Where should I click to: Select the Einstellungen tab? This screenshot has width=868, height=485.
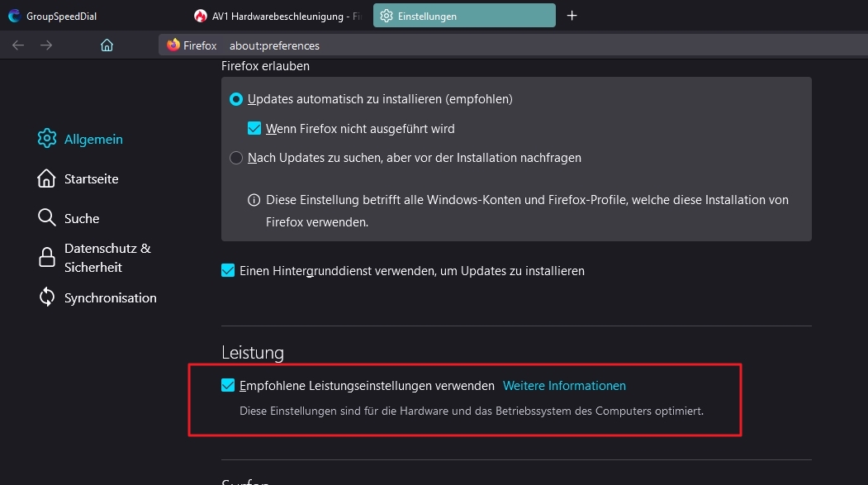click(462, 16)
